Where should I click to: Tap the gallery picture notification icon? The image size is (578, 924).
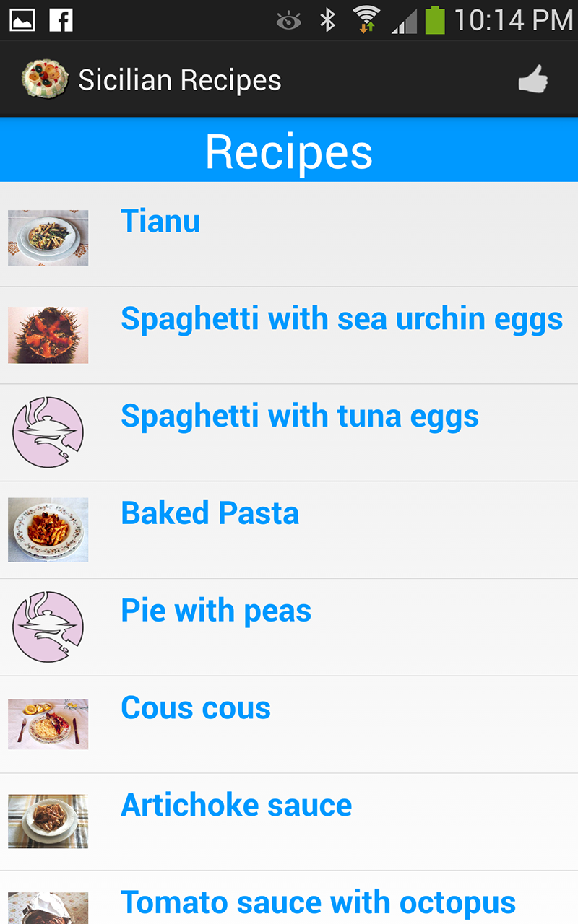pos(22,20)
